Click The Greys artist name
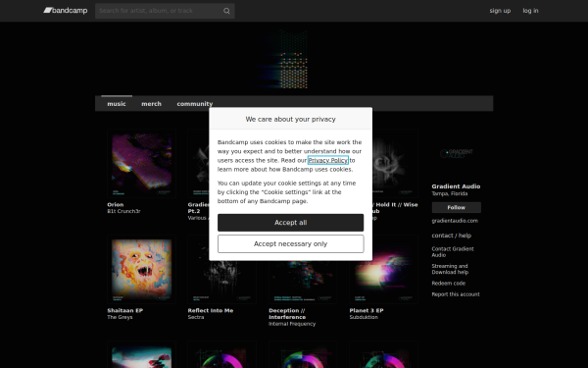This screenshot has height=368, width=588. pyautogui.click(x=120, y=317)
